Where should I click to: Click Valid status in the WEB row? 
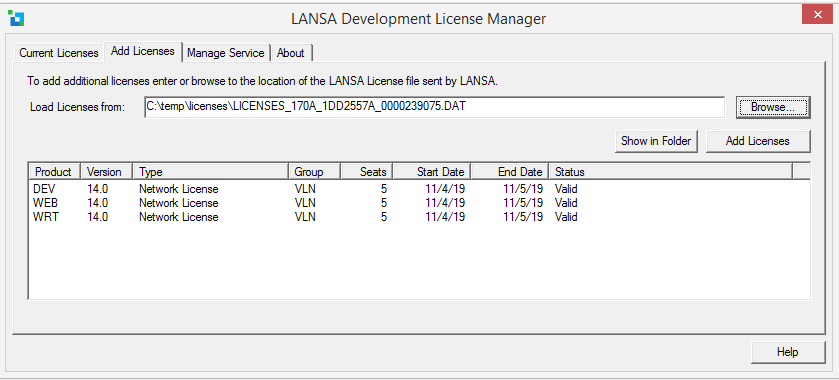coord(566,203)
